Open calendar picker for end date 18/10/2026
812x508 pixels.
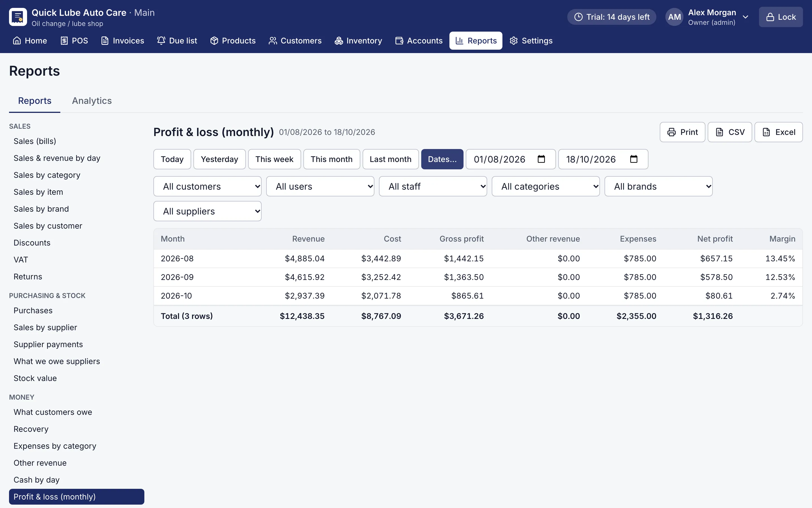click(634, 159)
